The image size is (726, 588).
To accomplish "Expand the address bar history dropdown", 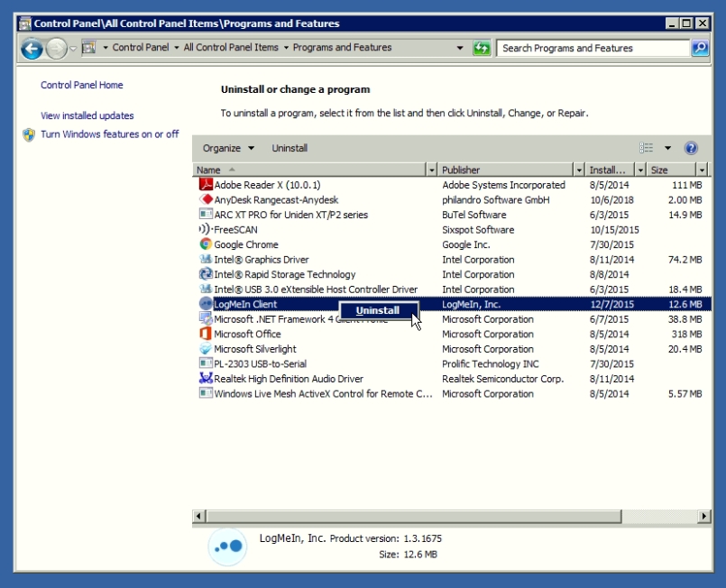I will point(460,48).
